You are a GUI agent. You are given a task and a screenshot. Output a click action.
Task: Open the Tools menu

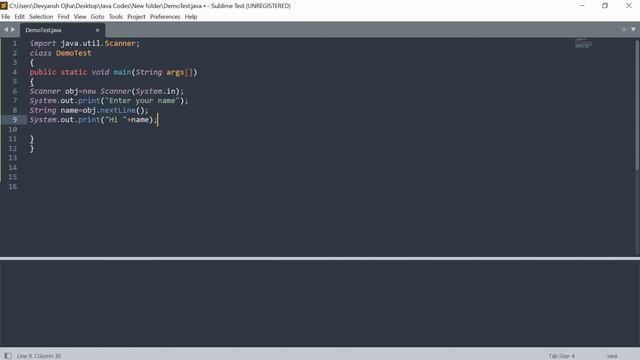click(116, 17)
